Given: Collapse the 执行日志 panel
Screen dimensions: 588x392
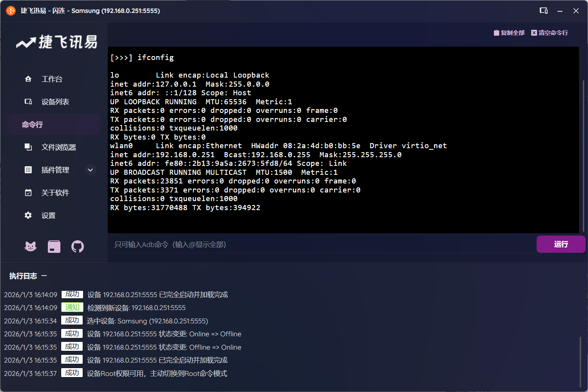Looking at the screenshot, I should pos(44,276).
